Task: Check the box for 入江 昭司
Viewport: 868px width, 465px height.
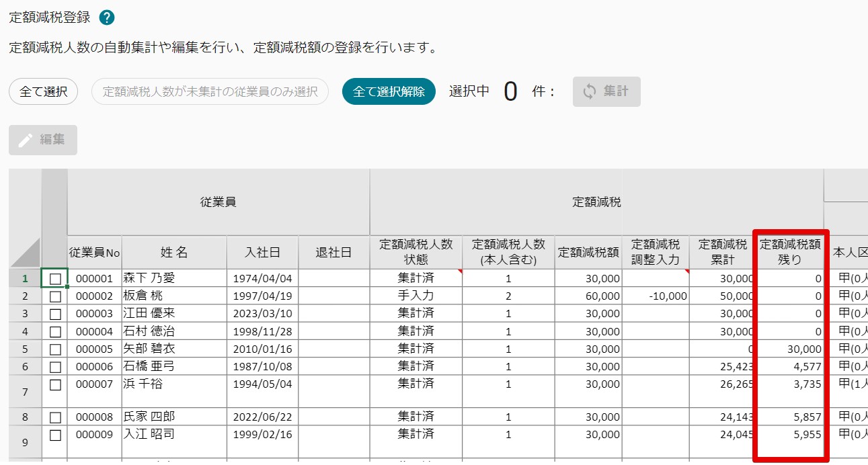Action: click(55, 435)
